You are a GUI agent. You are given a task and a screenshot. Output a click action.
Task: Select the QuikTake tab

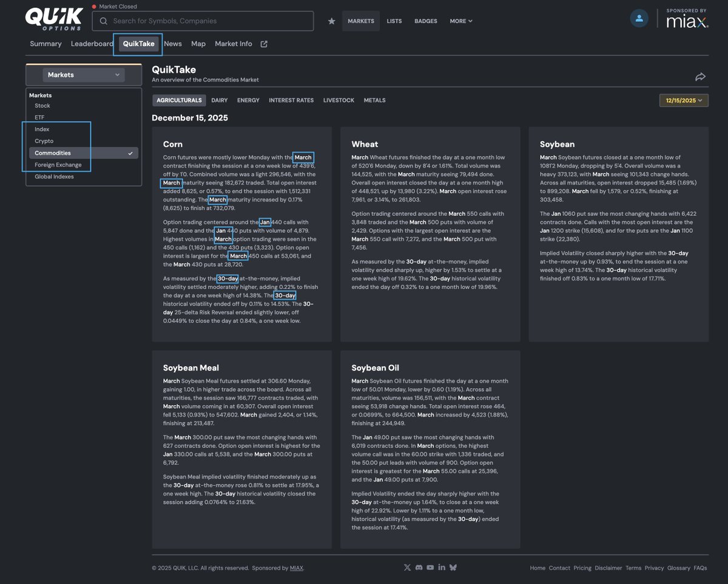coord(139,44)
